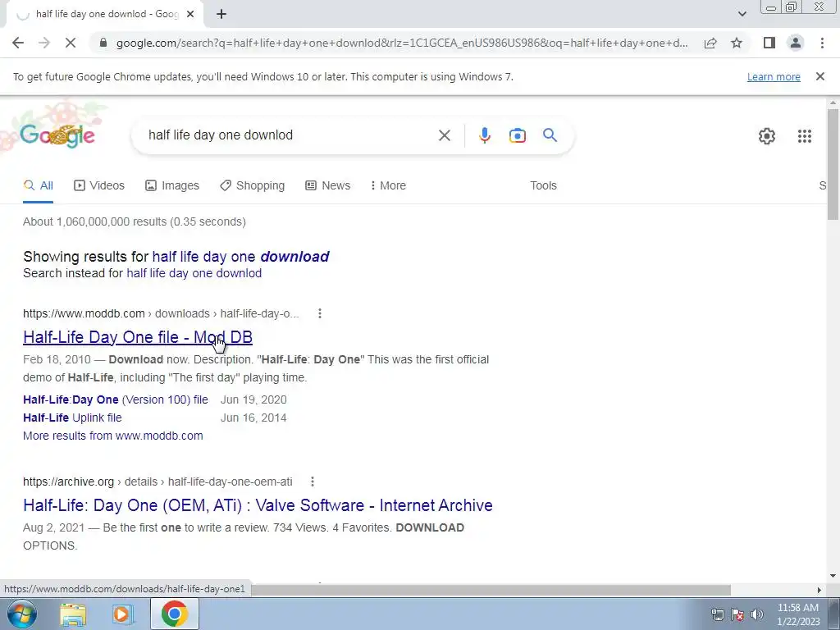Open Windows Explorer from the taskbar
Image resolution: width=840 pixels, height=630 pixels.
pyautogui.click(x=73, y=614)
